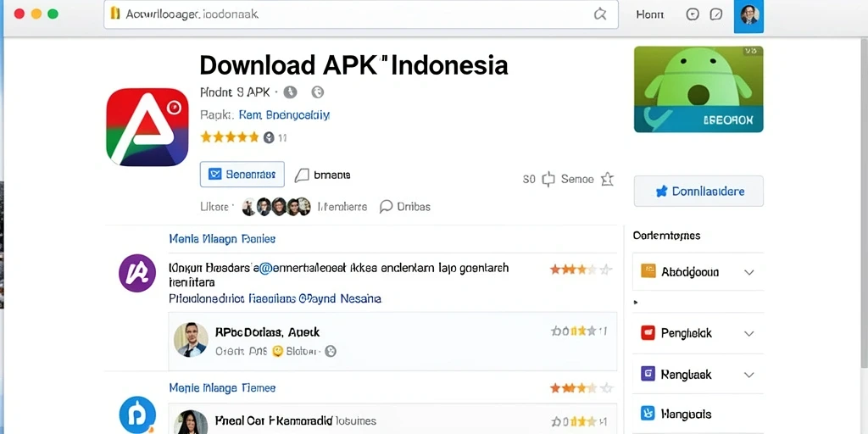Open the Lmembere link

pyautogui.click(x=342, y=207)
